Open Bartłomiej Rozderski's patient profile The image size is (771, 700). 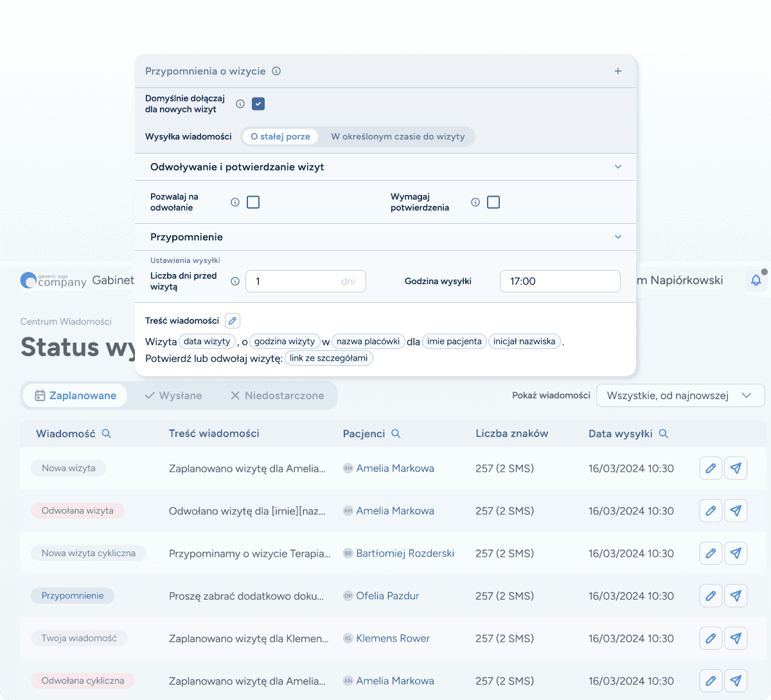click(405, 553)
